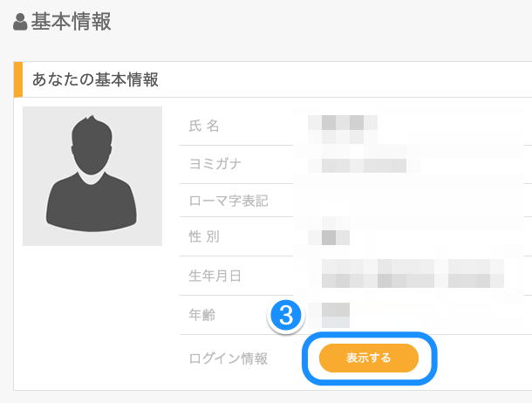Click the blurred 氏名 value
The height and width of the screenshot is (403, 532).
coord(343,129)
